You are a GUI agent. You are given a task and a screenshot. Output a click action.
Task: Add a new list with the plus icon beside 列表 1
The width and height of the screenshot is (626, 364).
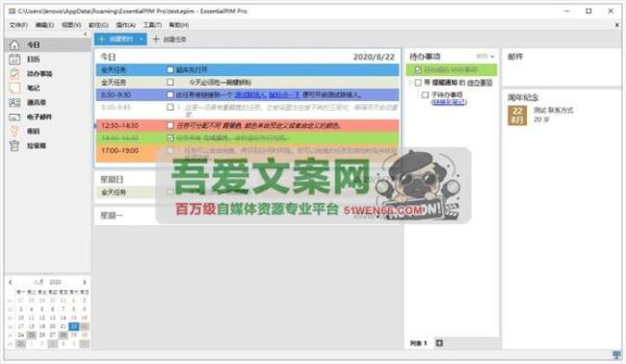tap(439, 343)
